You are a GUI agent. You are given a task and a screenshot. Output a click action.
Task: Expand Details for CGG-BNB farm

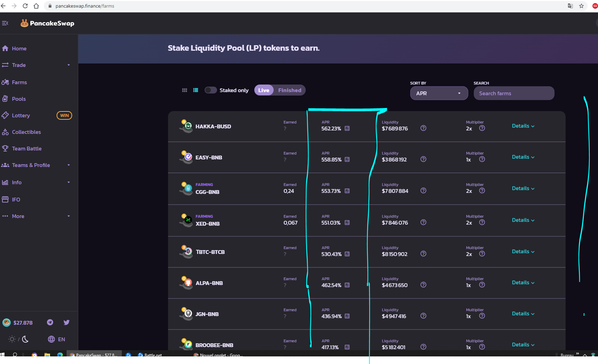click(x=523, y=188)
